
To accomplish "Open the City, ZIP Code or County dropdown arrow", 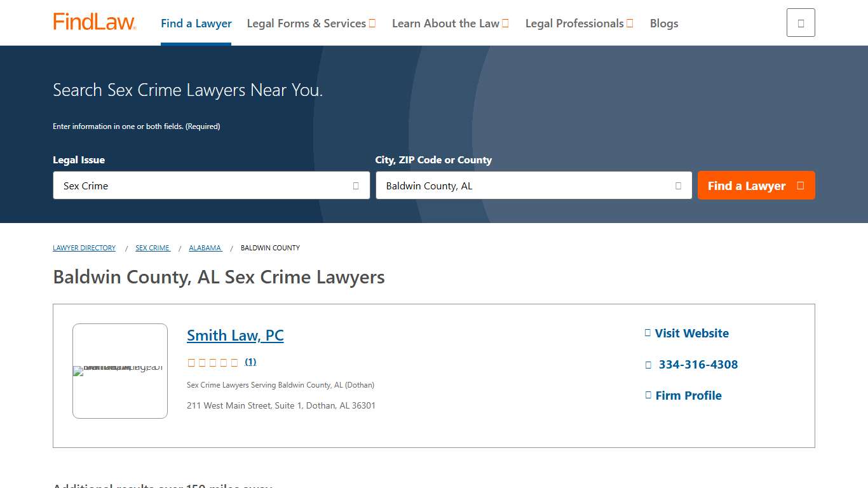I will click(x=677, y=186).
